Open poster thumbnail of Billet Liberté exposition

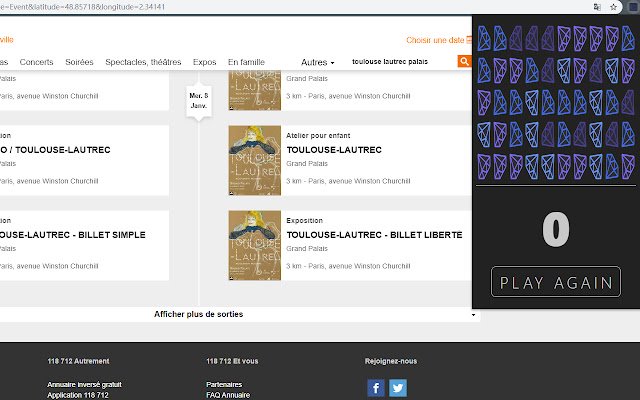coord(255,245)
